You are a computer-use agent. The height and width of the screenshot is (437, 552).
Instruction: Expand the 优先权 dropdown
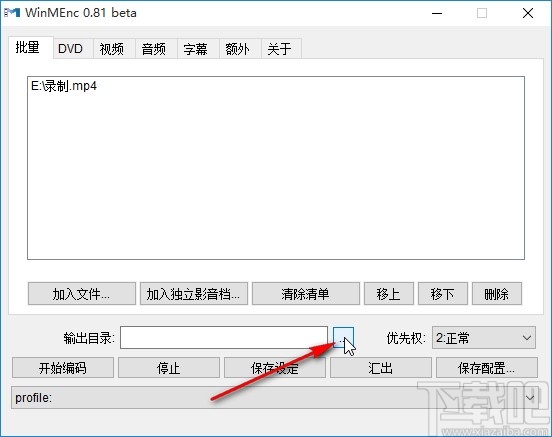pyautogui.click(x=484, y=338)
